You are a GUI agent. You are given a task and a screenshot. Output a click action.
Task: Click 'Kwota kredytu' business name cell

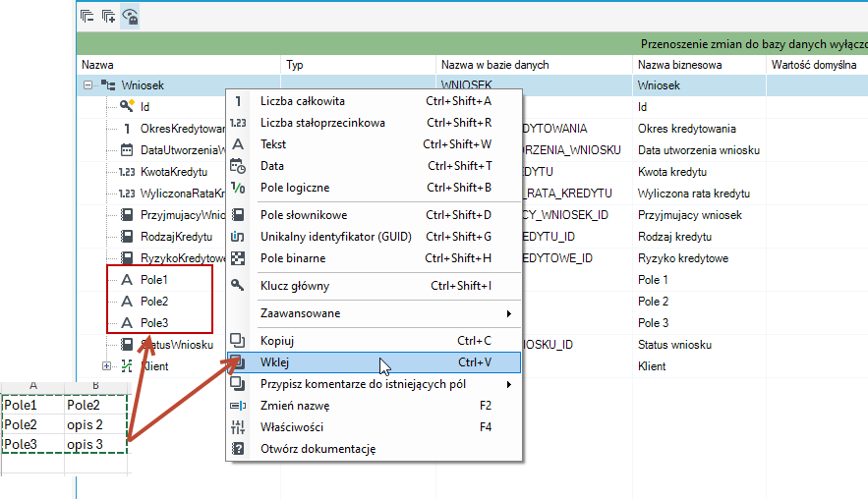point(672,172)
